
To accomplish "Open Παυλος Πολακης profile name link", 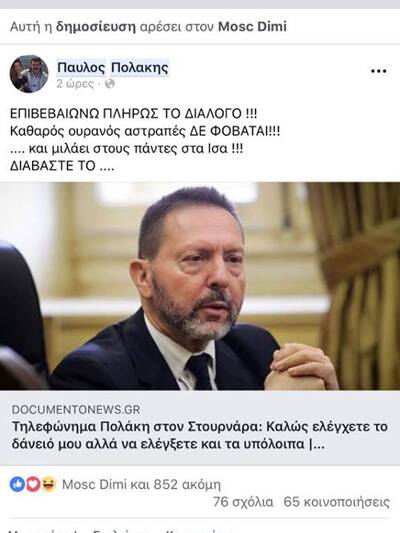I will [x=112, y=68].
